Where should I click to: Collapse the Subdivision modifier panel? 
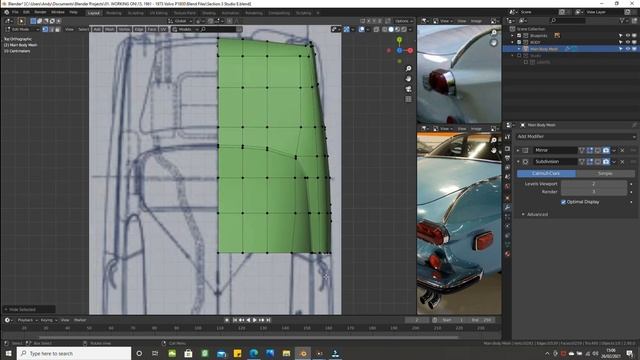pos(518,162)
